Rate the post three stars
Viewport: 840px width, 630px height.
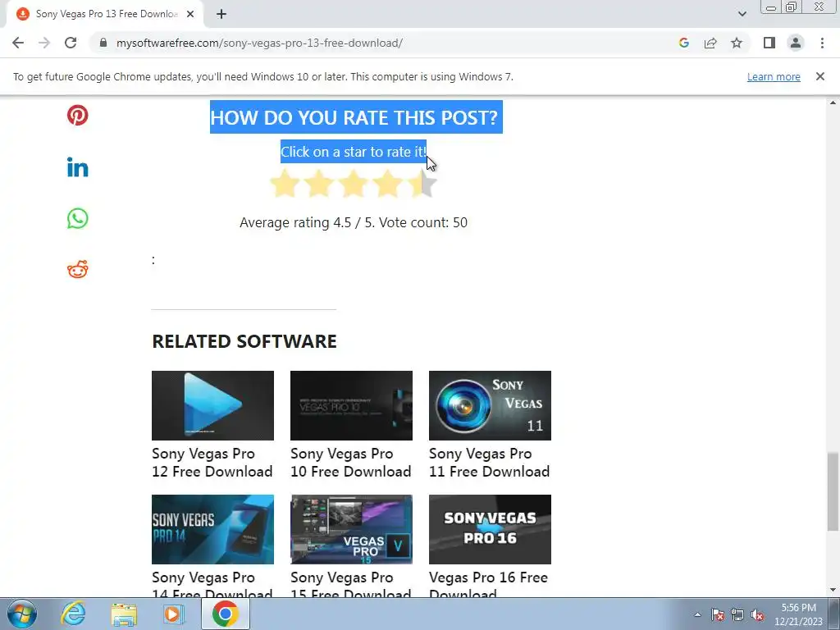click(353, 184)
